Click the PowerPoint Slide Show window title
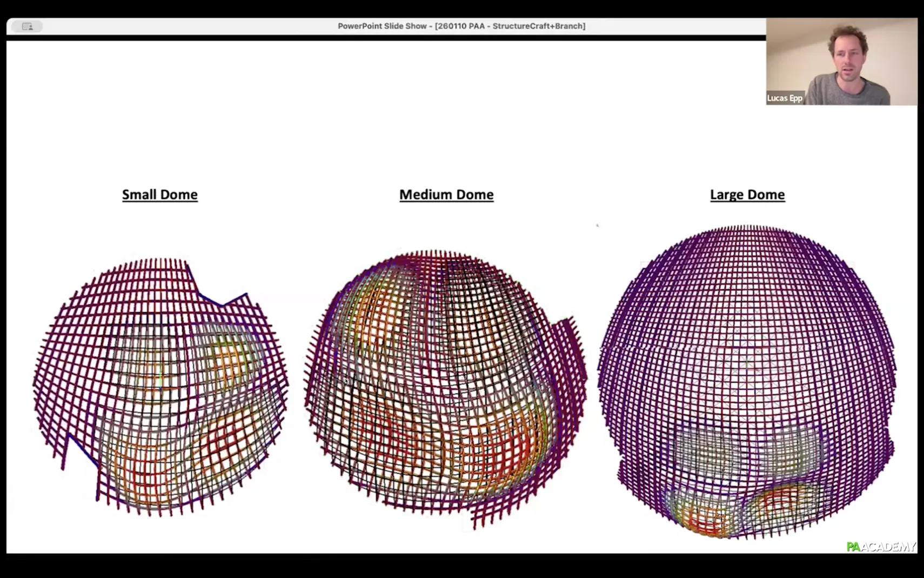 tap(461, 26)
